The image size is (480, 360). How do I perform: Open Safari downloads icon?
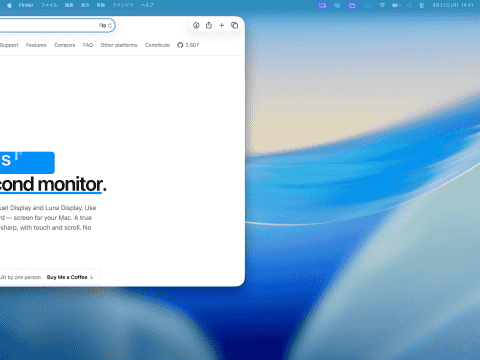pos(196,25)
